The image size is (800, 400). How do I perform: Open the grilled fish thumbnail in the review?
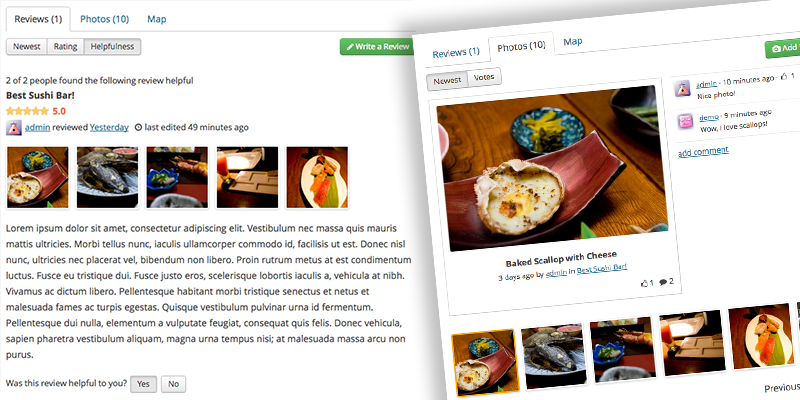click(x=108, y=178)
